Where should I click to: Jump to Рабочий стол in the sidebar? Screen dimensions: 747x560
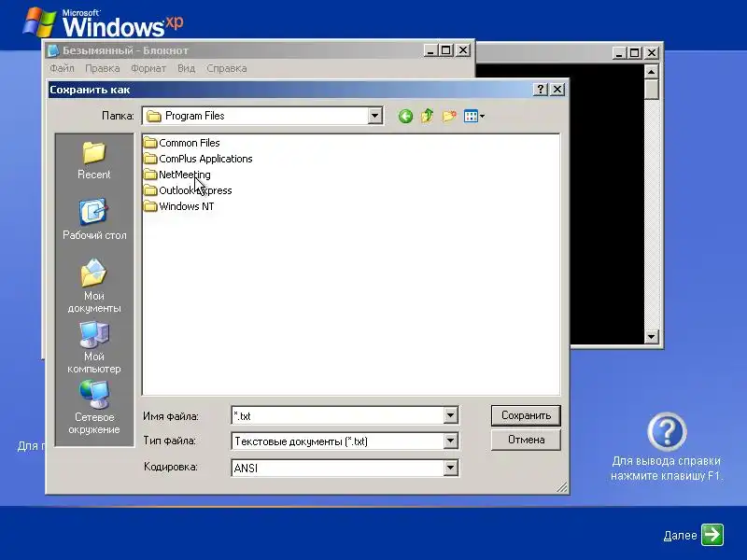click(94, 219)
